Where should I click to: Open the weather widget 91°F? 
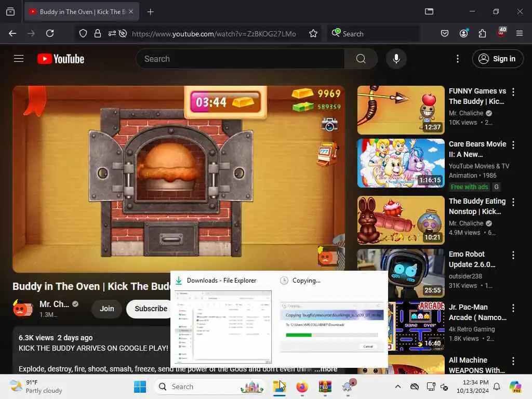click(x=36, y=387)
